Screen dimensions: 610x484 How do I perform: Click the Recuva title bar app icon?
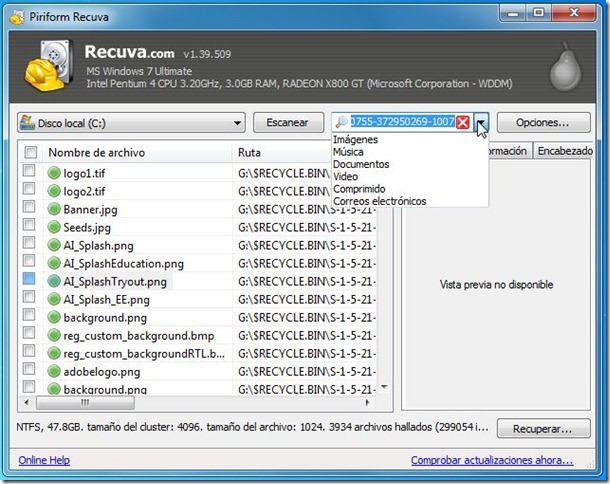click(17, 17)
